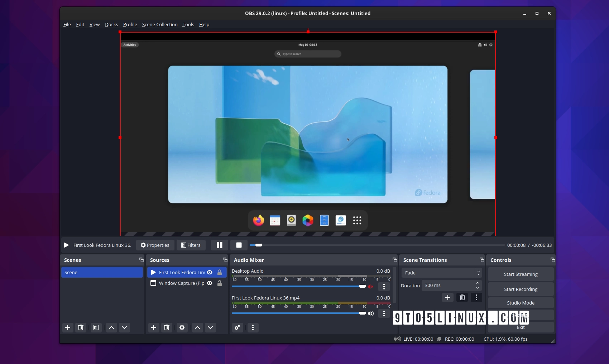Viewport: 609px width, 364px height.
Task: Pause the media playback
Action: pos(219,245)
